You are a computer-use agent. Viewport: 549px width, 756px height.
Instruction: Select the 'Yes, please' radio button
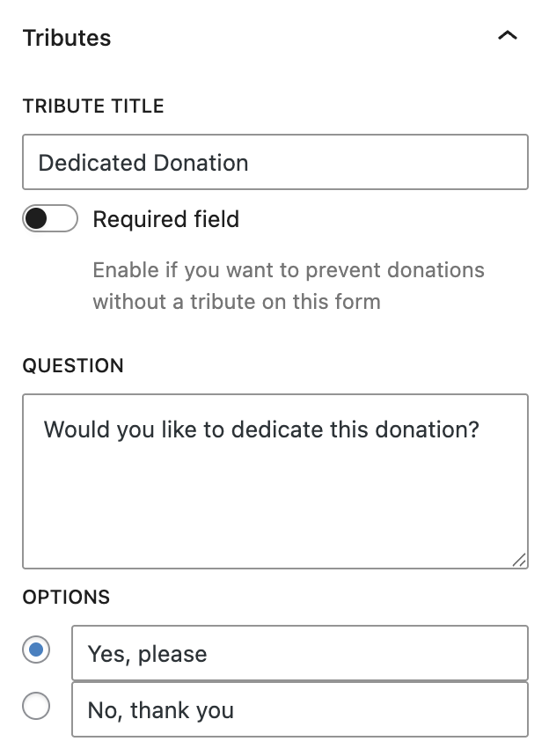tap(36, 650)
